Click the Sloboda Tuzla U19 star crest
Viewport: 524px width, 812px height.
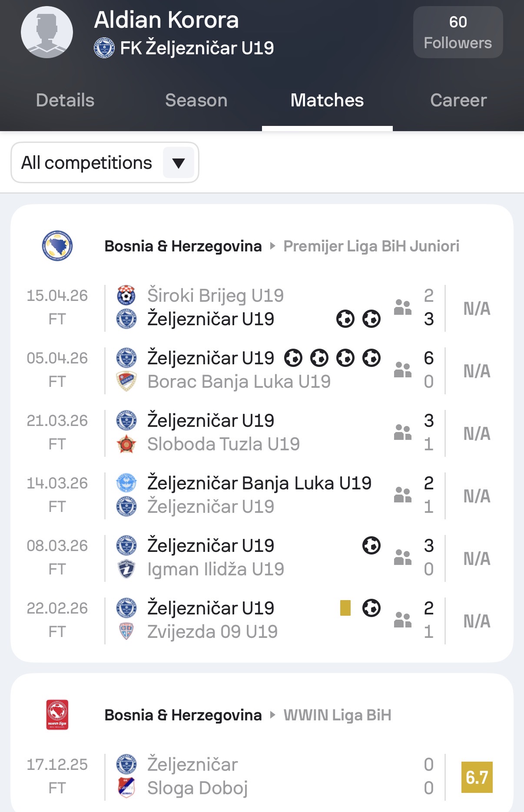tap(126, 444)
